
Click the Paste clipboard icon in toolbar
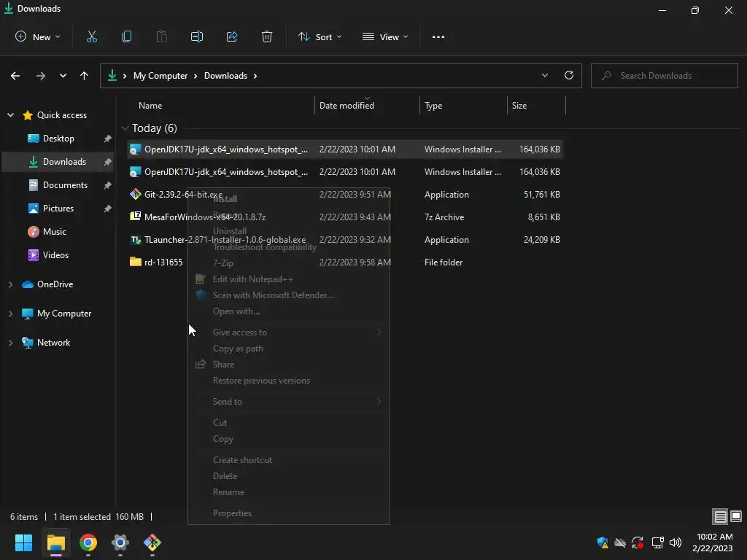click(161, 36)
